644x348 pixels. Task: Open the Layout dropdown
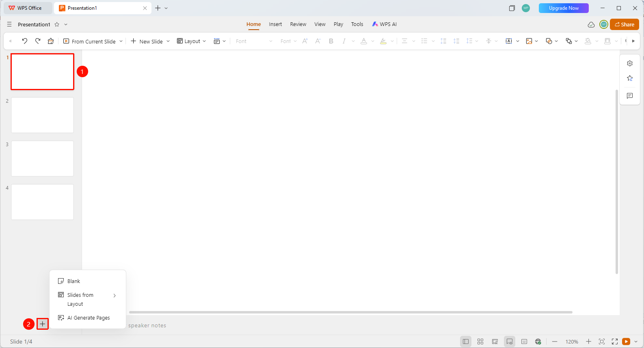point(192,41)
